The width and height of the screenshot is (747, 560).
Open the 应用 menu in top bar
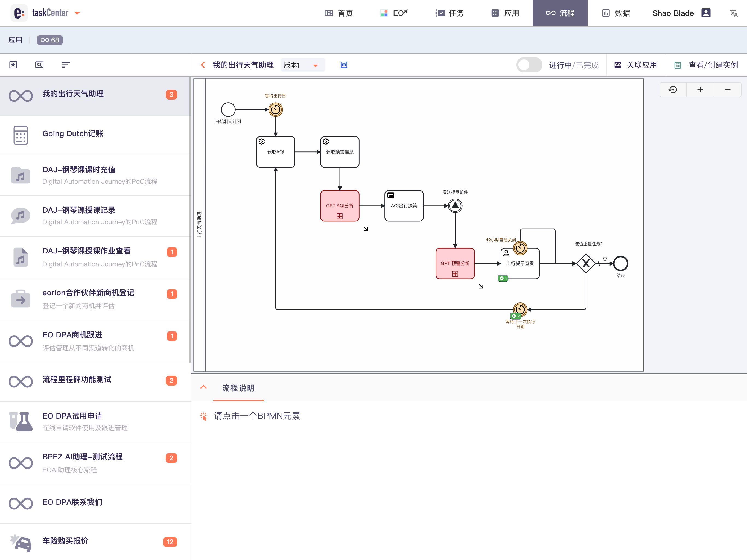point(505,13)
